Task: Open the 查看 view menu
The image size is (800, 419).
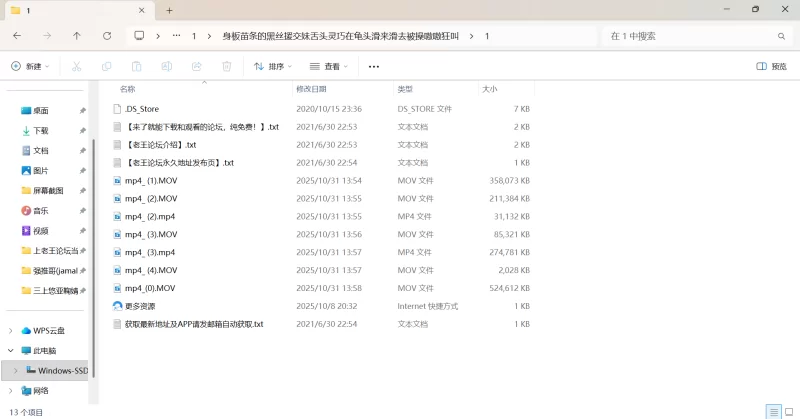Action: (329, 67)
